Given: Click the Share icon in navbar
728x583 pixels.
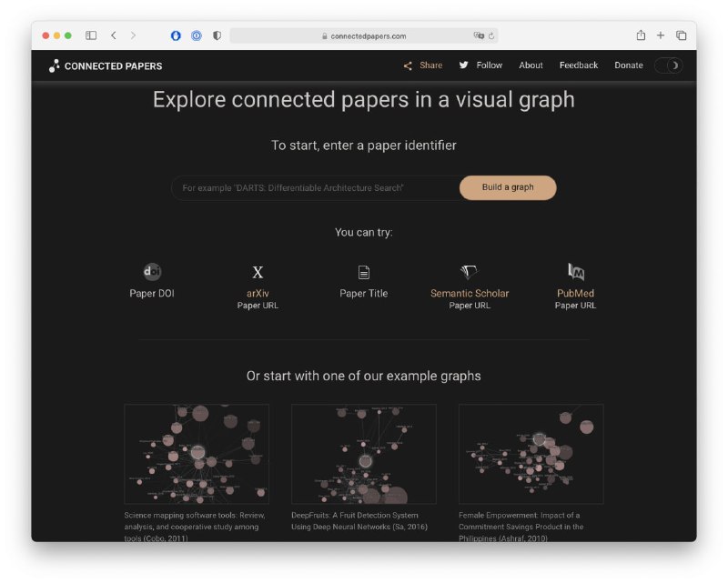Looking at the screenshot, I should coord(408,65).
